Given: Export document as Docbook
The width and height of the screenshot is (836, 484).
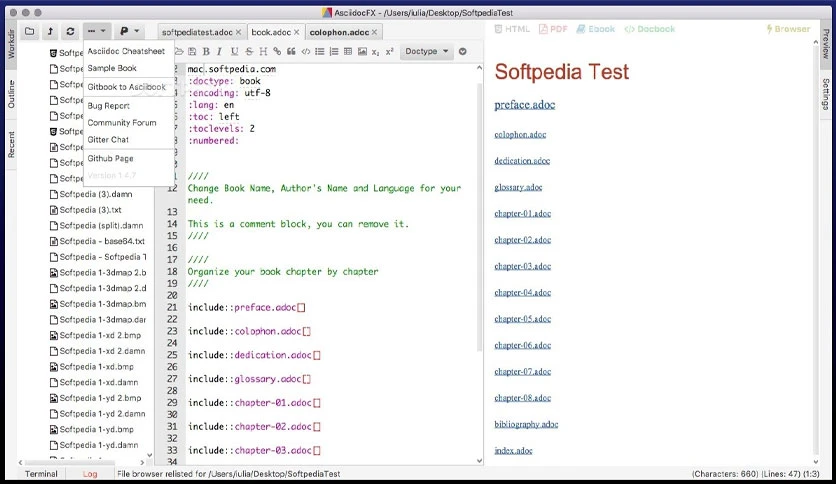Looking at the screenshot, I should click(x=649, y=29).
